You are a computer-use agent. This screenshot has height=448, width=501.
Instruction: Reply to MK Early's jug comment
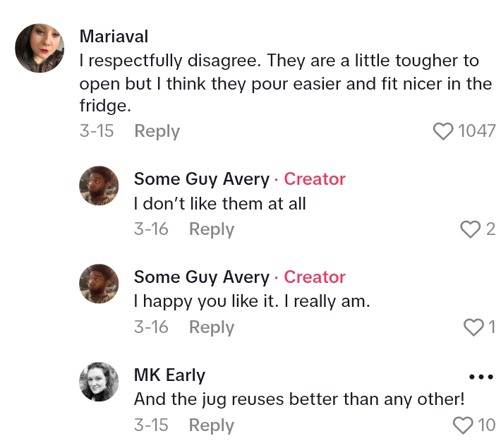[x=211, y=425]
